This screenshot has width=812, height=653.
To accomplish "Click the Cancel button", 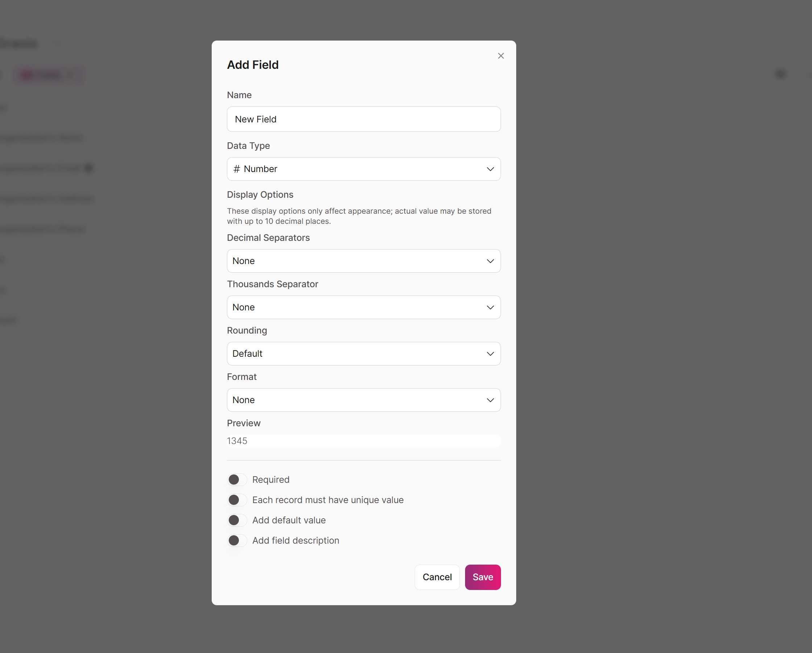I will tap(437, 577).
